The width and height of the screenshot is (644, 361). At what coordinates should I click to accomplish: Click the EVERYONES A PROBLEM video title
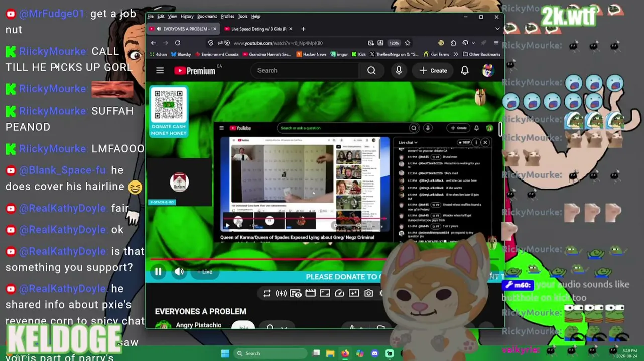(201, 311)
